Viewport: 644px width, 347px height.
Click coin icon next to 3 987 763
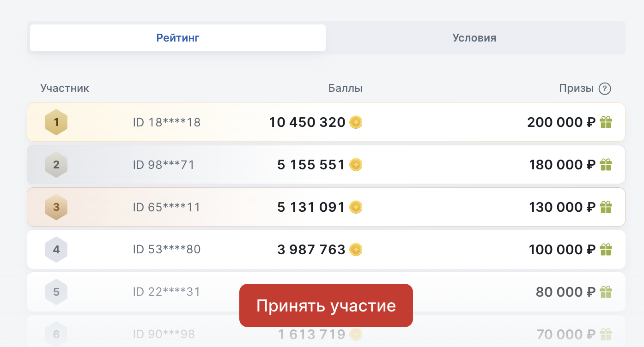[x=356, y=250]
